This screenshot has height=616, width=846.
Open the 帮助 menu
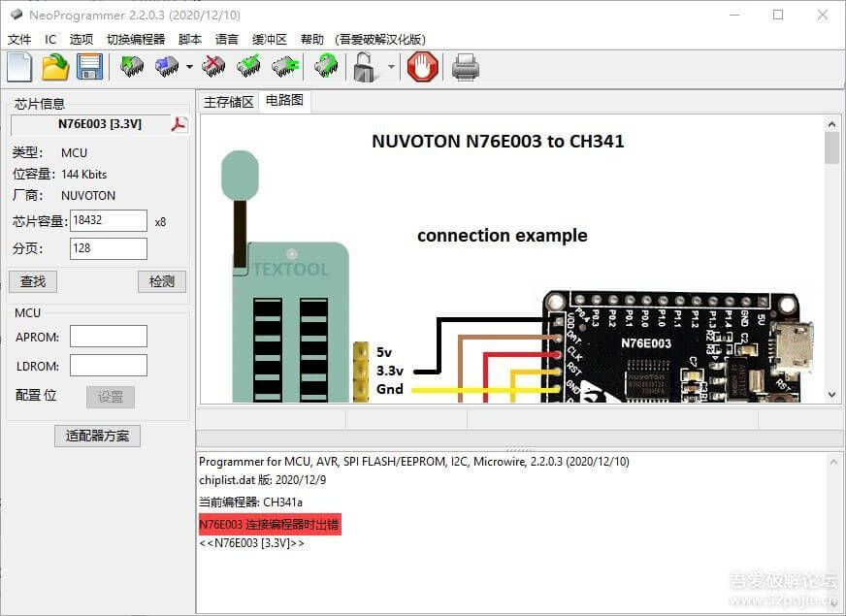coord(311,40)
